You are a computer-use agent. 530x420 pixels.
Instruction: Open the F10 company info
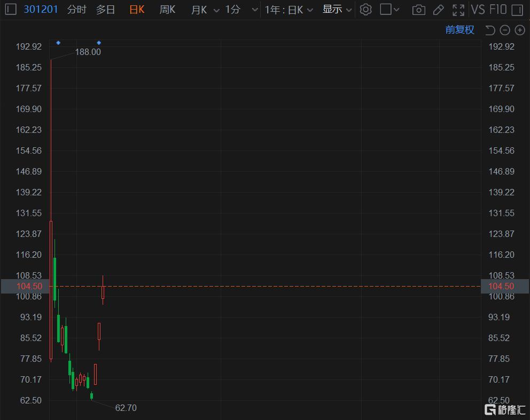tap(497, 10)
